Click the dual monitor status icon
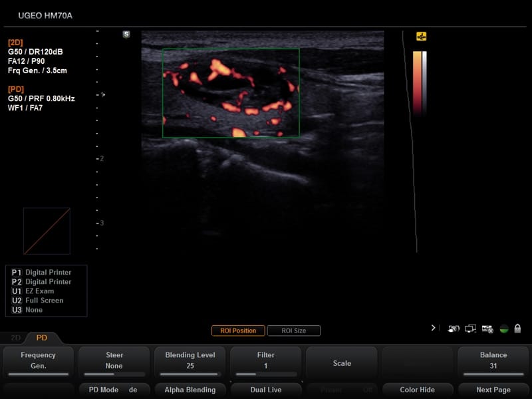The image size is (532, 399). point(470,329)
